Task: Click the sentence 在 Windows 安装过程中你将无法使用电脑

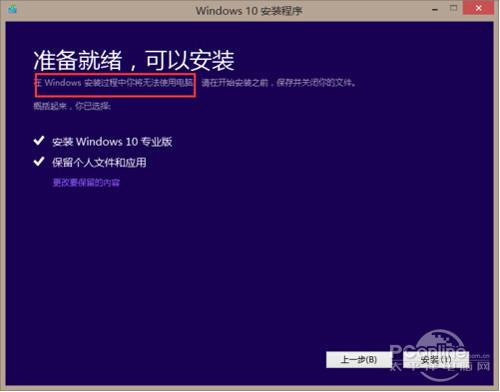Action: (114, 83)
